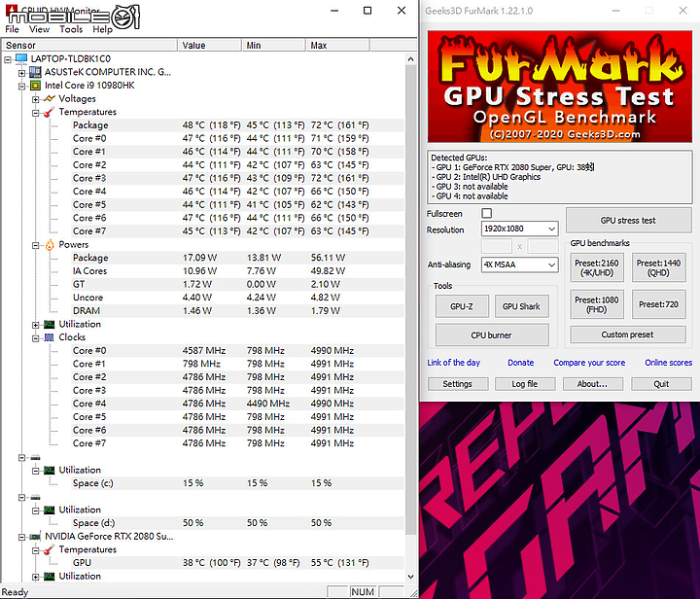Screen dimensions: 700x599
Task: Click the CPU Utilization graph icon
Action: pyautogui.click(x=50, y=324)
